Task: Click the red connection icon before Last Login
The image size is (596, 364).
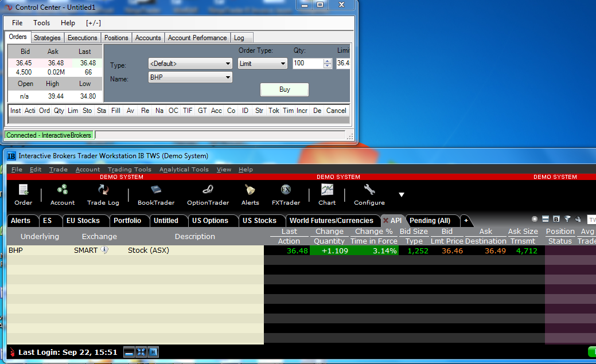Action: coord(12,352)
